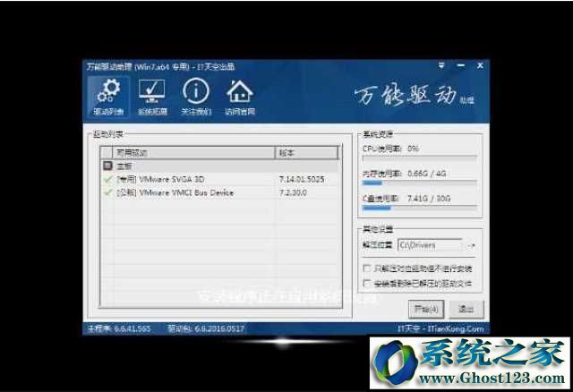Open the system extension monitor icon
Image resolution: width=573 pixels, height=392 pixels.
coord(152,97)
